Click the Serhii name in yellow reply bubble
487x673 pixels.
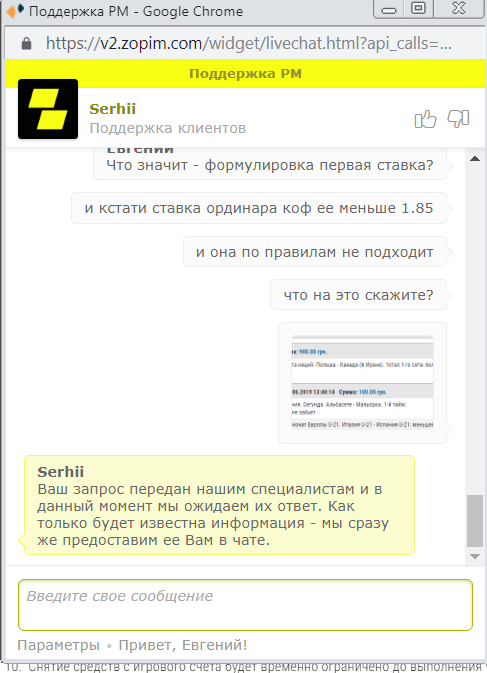tap(60, 472)
